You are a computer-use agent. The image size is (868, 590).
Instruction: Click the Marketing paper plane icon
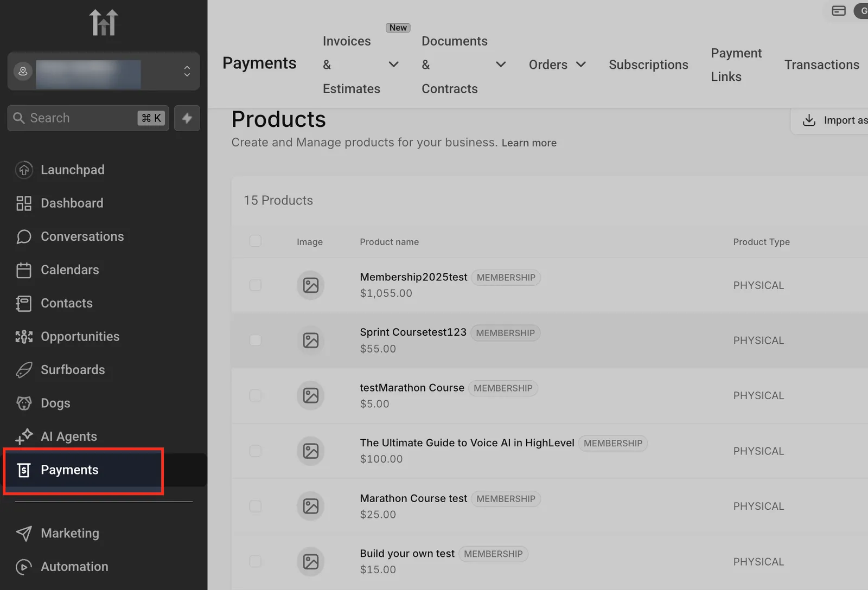24,534
